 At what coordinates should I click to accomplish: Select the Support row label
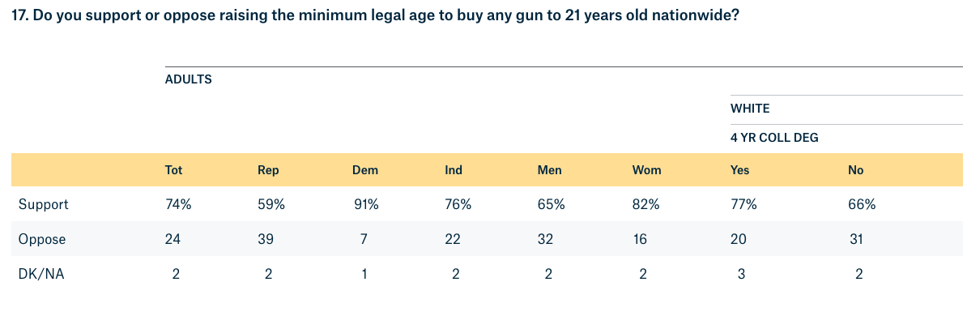pyautogui.click(x=43, y=205)
